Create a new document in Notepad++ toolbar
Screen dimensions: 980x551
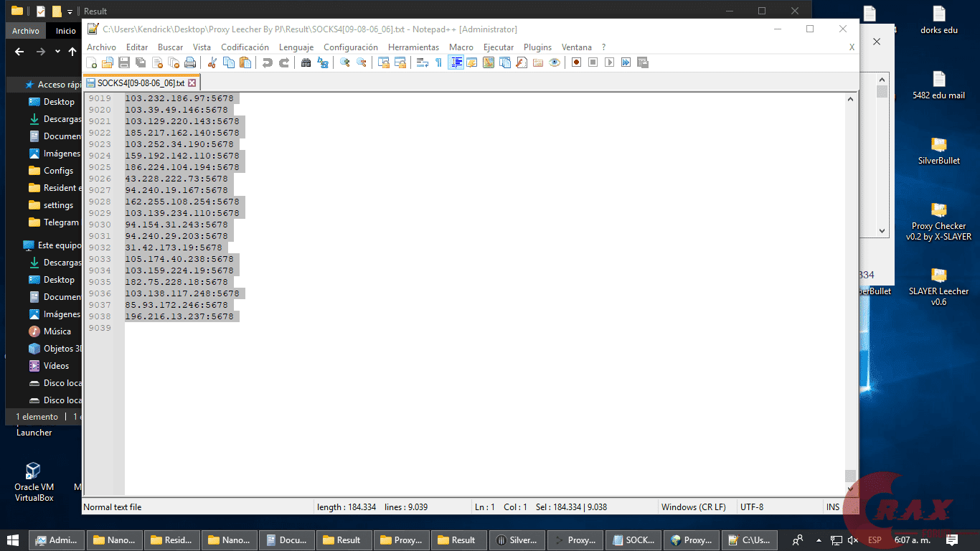tap(92, 62)
